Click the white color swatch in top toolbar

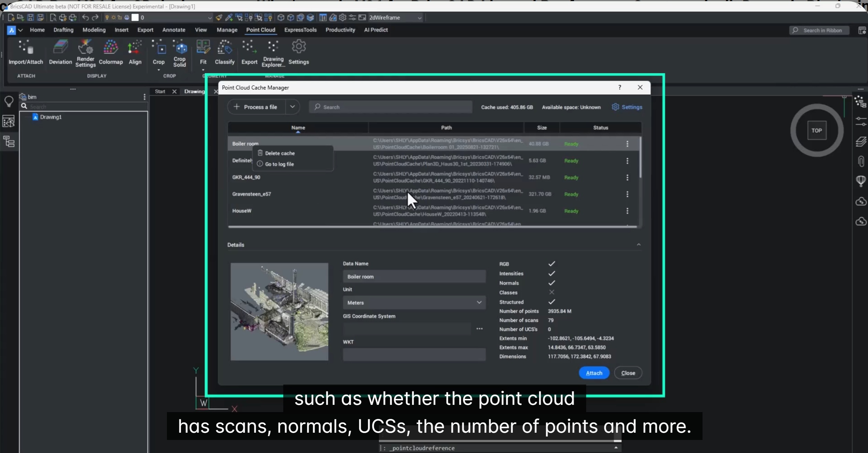pyautogui.click(x=135, y=18)
